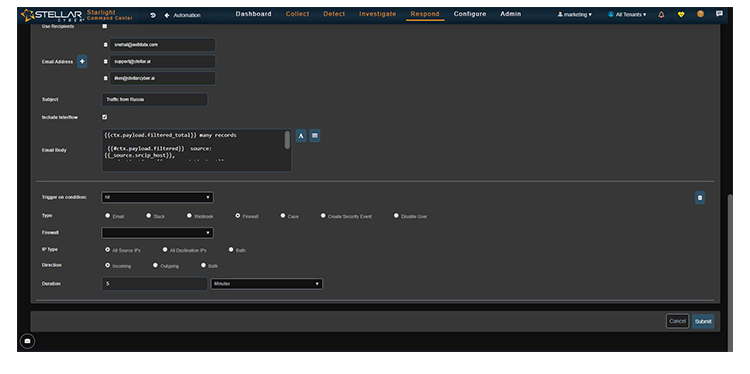
Task: Click the table insert icon beside Email Body
Action: (315, 136)
